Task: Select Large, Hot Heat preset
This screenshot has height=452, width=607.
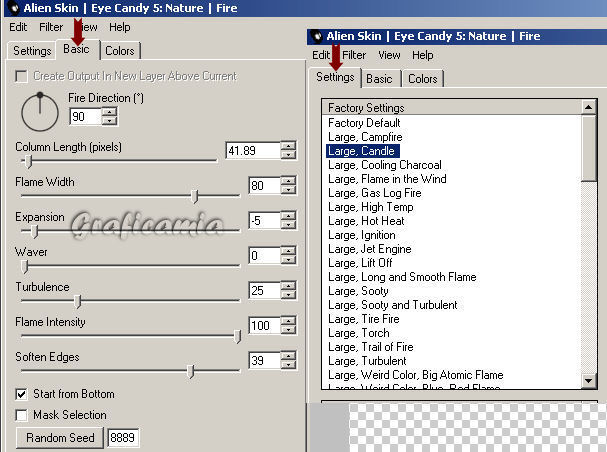Action: pyautogui.click(x=366, y=221)
